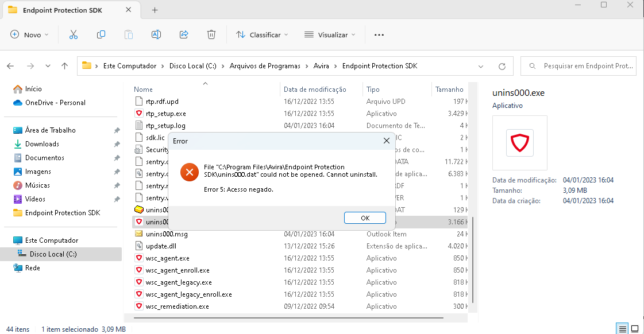Click the search magnifier icon
644x334 pixels.
(533, 66)
